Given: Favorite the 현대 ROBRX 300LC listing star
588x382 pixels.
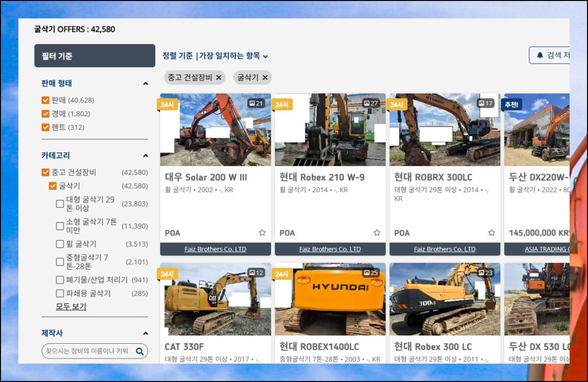Looking at the screenshot, I should click(x=491, y=233).
